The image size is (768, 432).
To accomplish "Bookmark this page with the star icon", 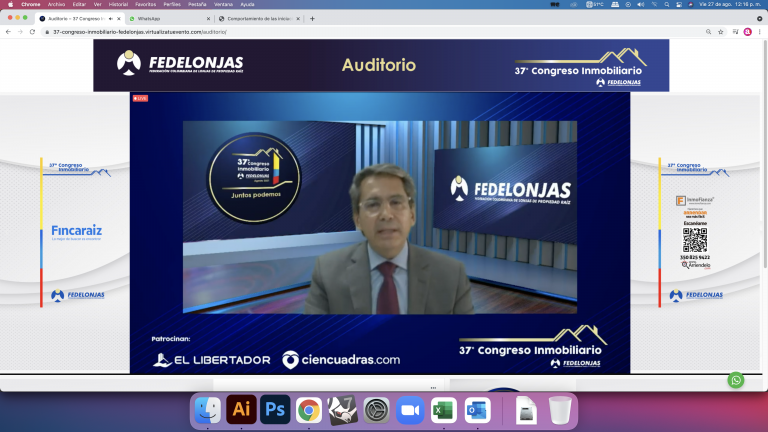I will 720,32.
